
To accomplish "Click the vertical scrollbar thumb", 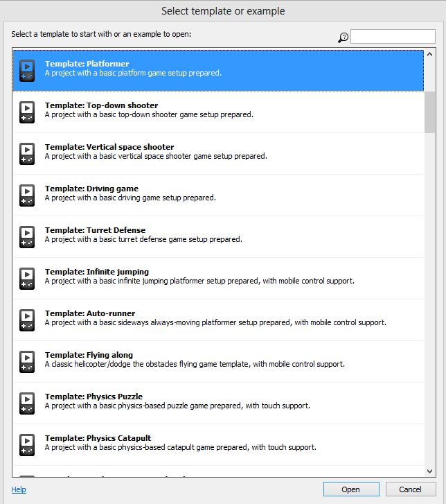I will tap(429, 112).
